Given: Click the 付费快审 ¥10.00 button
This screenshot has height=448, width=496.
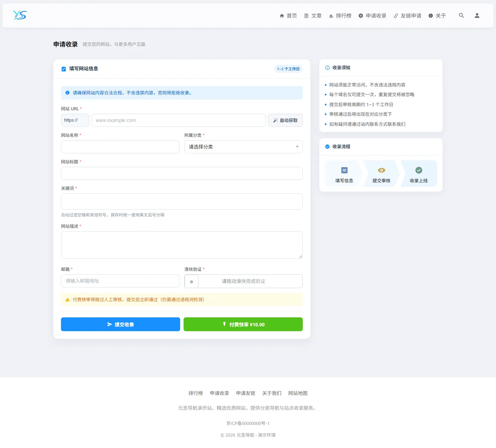Looking at the screenshot, I should coord(243,324).
